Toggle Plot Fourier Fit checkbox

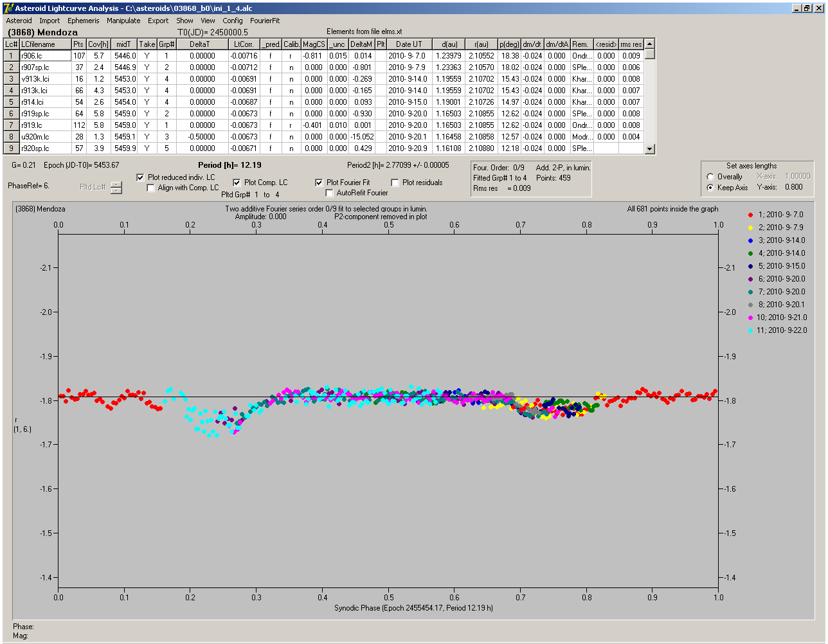tap(319, 183)
